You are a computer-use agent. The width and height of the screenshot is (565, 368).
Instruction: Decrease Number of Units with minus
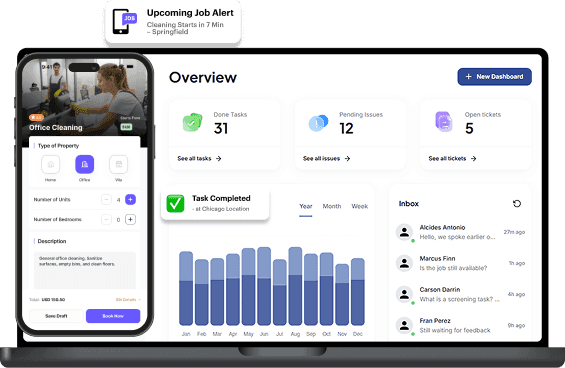pyautogui.click(x=106, y=199)
